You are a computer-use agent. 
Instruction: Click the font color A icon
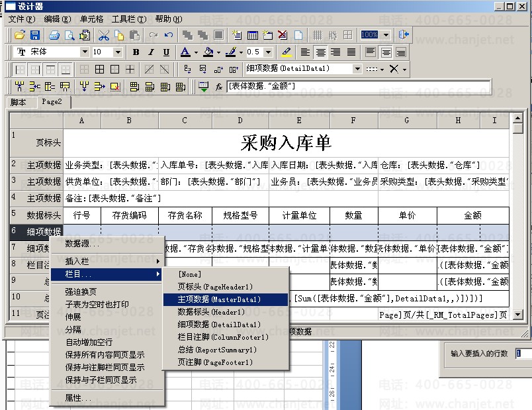coord(185,52)
